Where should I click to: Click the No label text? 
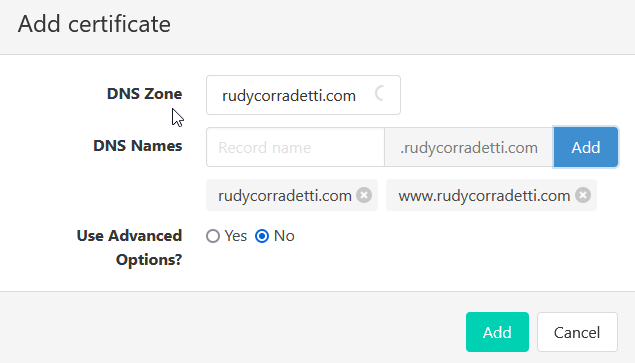tap(284, 236)
